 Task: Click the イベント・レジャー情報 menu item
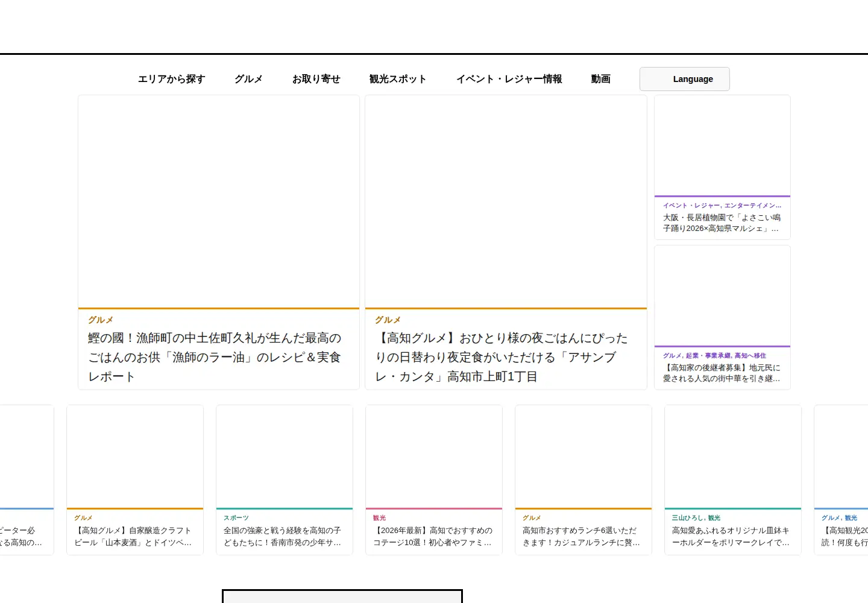[x=509, y=79]
